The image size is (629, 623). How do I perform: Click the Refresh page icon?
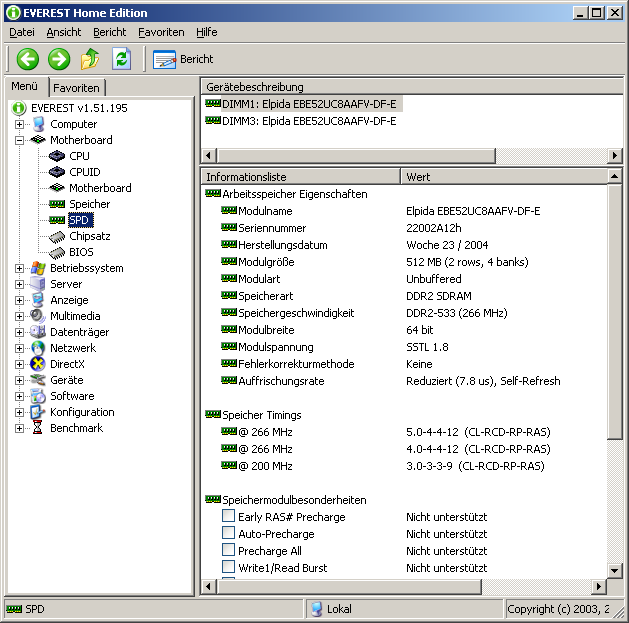(121, 59)
